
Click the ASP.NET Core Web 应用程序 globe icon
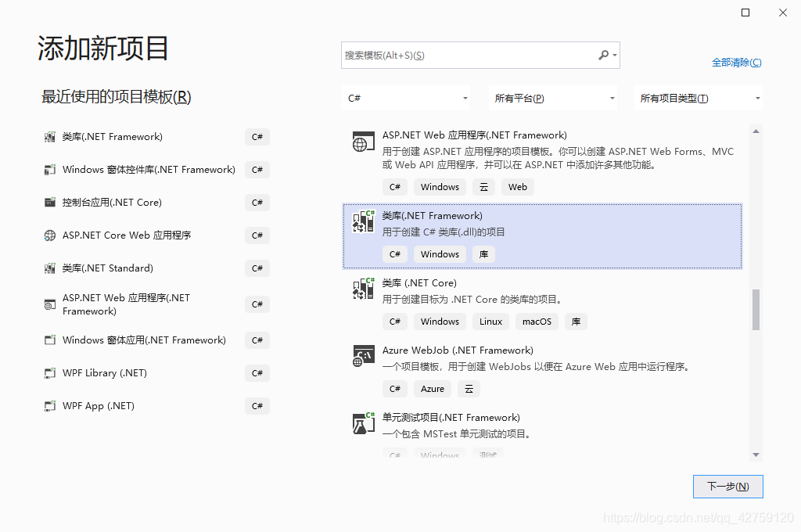(x=49, y=235)
